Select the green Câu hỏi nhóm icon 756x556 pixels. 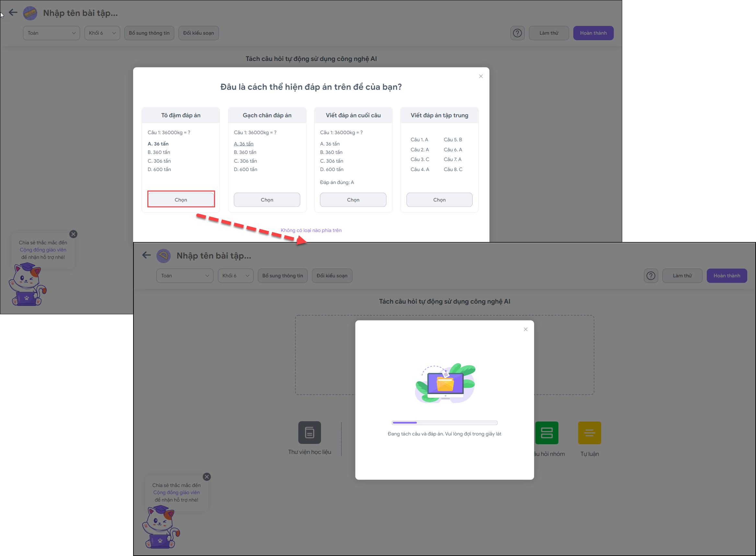click(x=546, y=433)
